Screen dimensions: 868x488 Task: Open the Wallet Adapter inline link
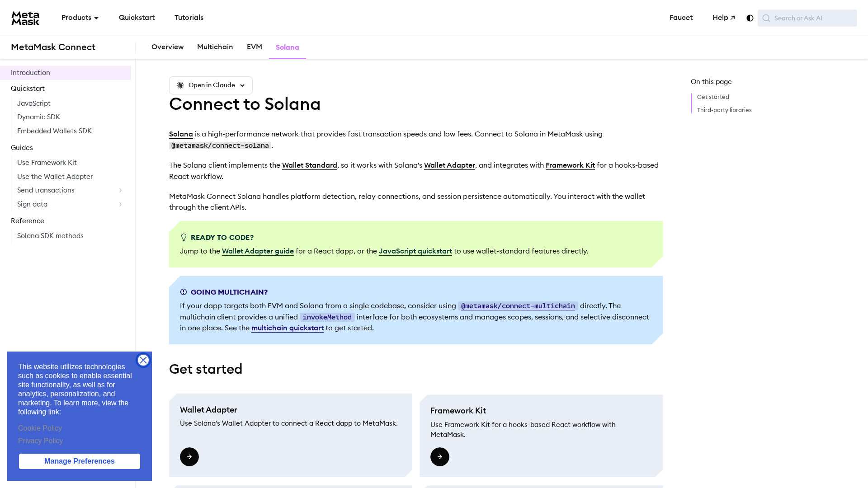coord(449,165)
